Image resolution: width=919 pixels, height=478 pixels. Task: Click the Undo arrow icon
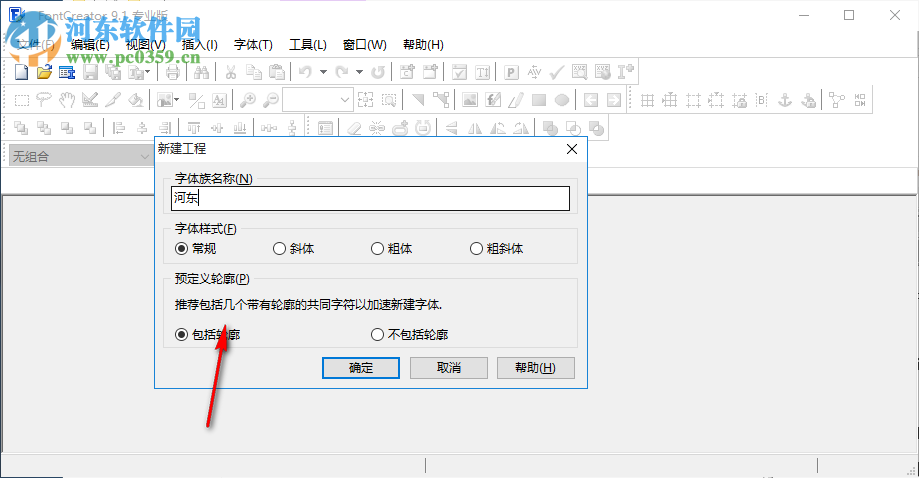305,72
